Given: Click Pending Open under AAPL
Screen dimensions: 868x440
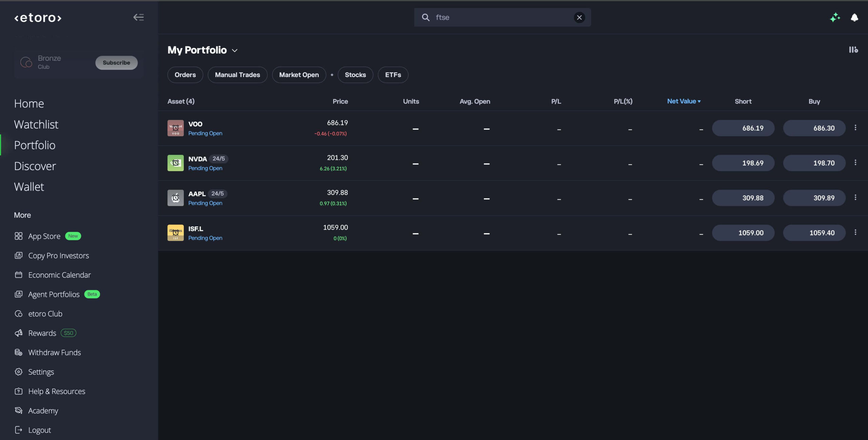Looking at the screenshot, I should pyautogui.click(x=205, y=203).
